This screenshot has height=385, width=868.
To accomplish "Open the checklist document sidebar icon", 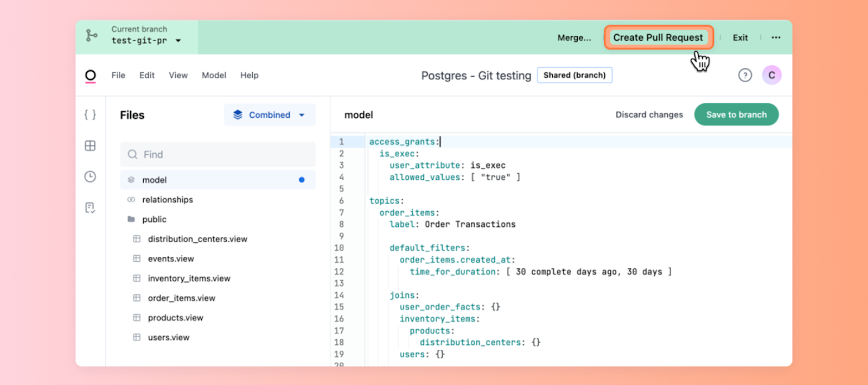I will pos(90,207).
